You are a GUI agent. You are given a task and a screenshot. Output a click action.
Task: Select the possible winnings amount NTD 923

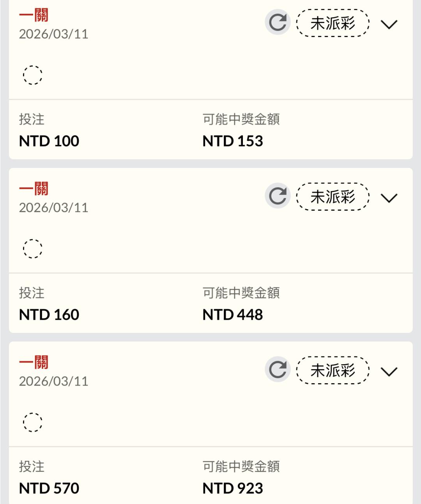233,488
